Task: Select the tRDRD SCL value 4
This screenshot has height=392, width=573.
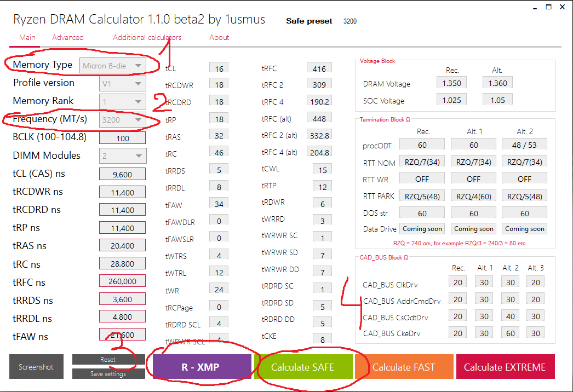Action: coord(219,323)
